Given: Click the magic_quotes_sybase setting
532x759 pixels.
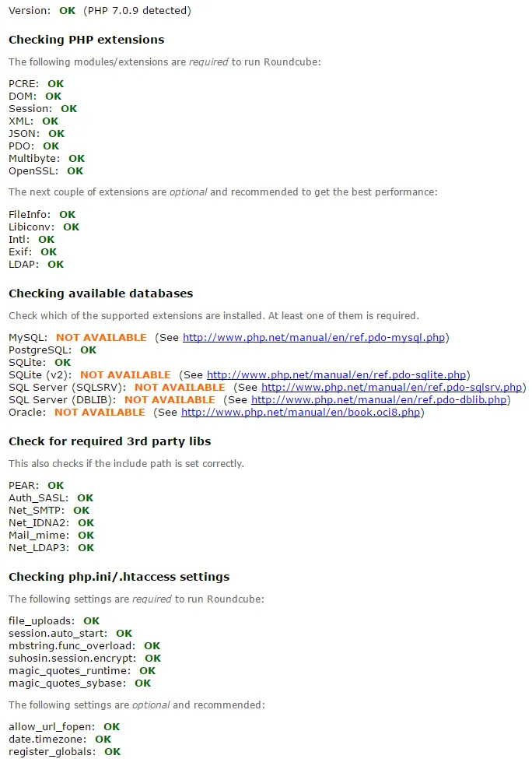Looking at the screenshot, I should pos(67,683).
